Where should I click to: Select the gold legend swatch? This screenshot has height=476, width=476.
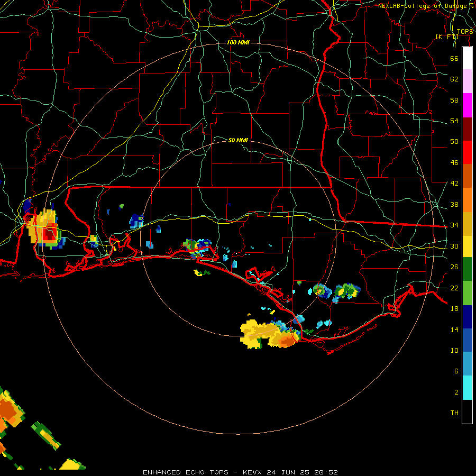pyautogui.click(x=467, y=224)
